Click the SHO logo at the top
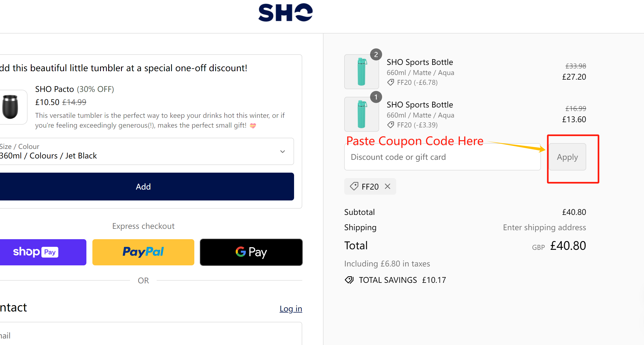The image size is (644, 345). [x=285, y=12]
